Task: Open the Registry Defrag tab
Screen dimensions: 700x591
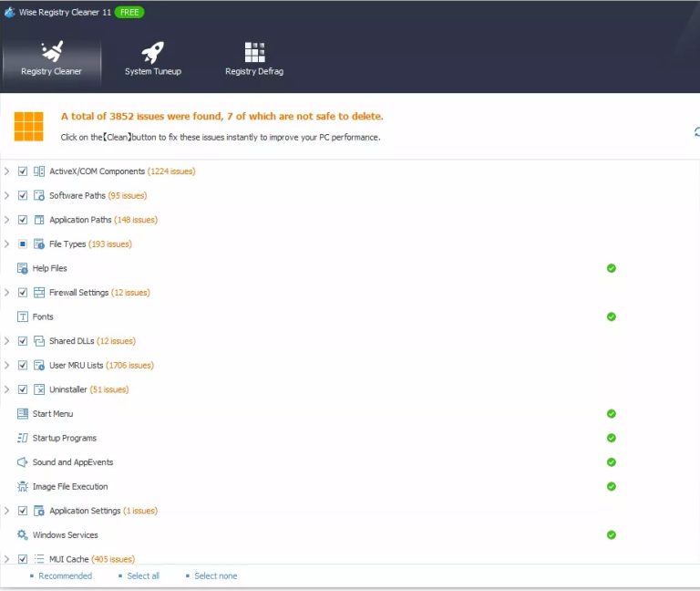Action: point(254,59)
